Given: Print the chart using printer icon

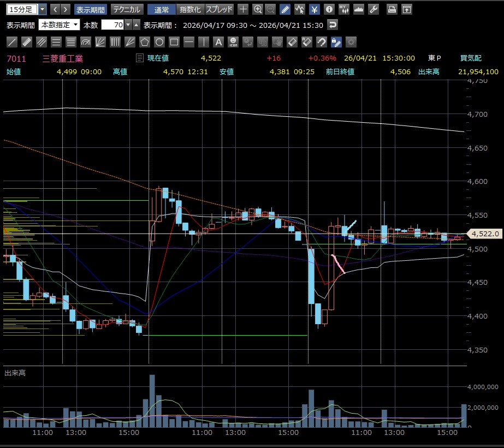Looking at the screenshot, I should point(392,9).
